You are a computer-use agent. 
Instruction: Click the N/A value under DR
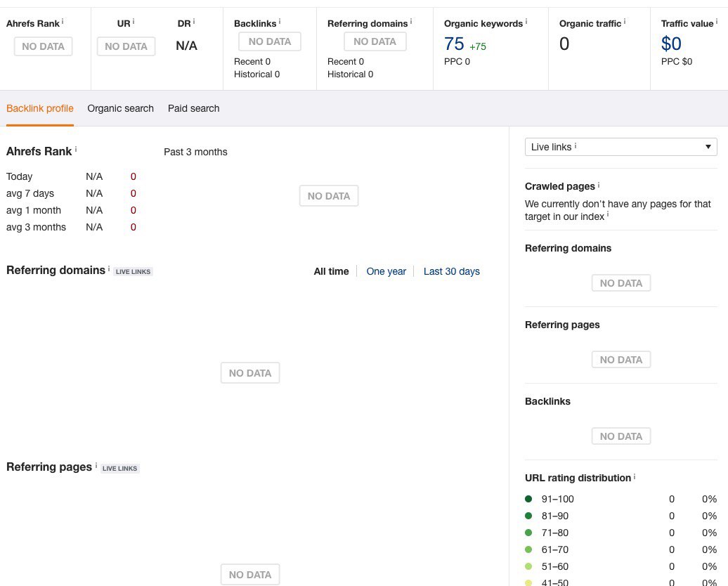pos(186,46)
